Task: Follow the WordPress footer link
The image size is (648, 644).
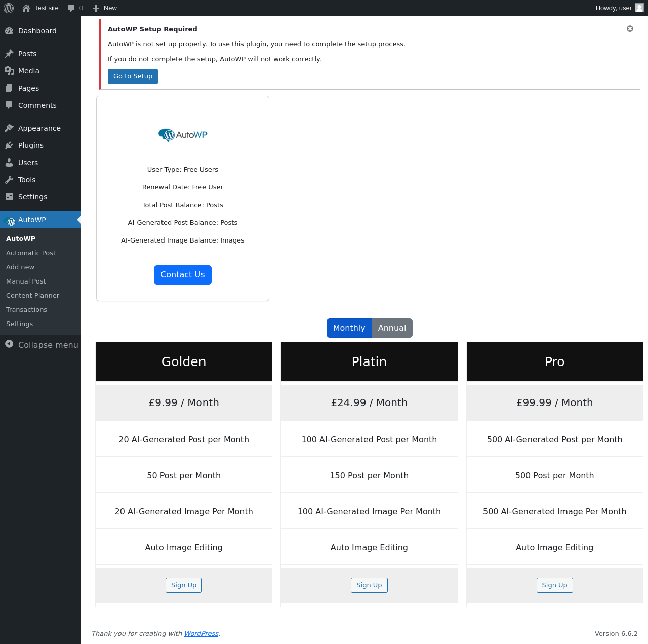Action: click(201, 634)
